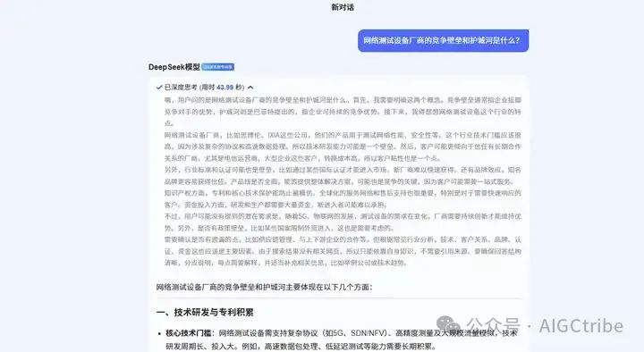Viewport: 644px width, 352px height.
Task: Click the sentence 网络测试设备厂商的竞争壁垒和护城河主要体现在以下几个方面
Action: [x=264, y=287]
